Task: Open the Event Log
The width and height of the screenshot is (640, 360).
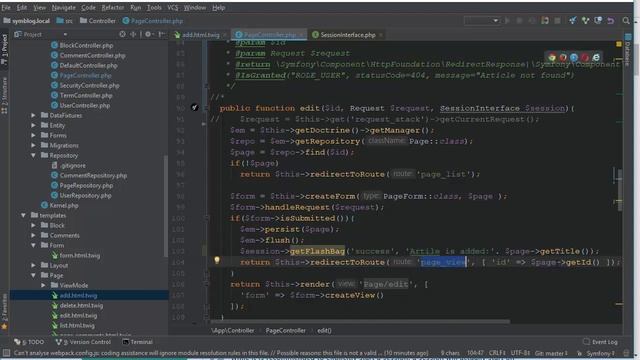Action: (x=600, y=342)
